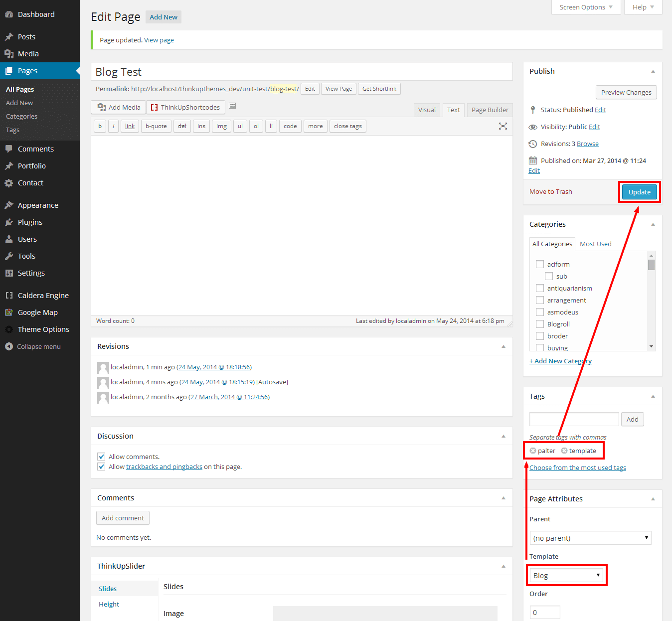Check the aciform category checkbox
Screen dimensions: 672x621
pyautogui.click(x=540, y=264)
